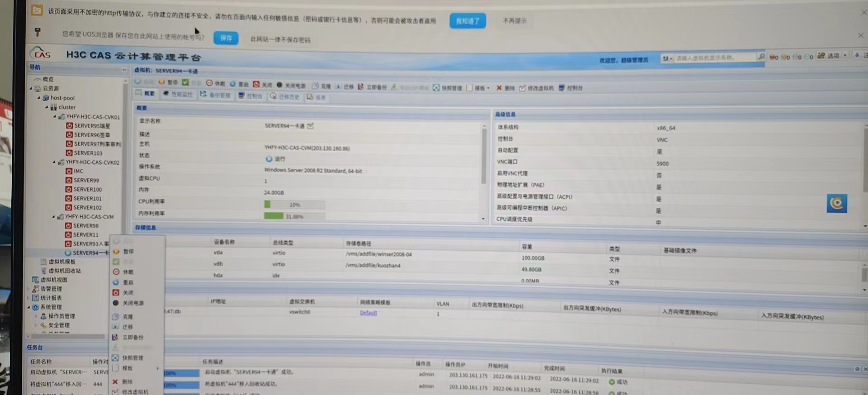The image size is (868, 395).
Task: Open the VM recycle bin (虚拟机回收站) node
Action: coord(61,271)
